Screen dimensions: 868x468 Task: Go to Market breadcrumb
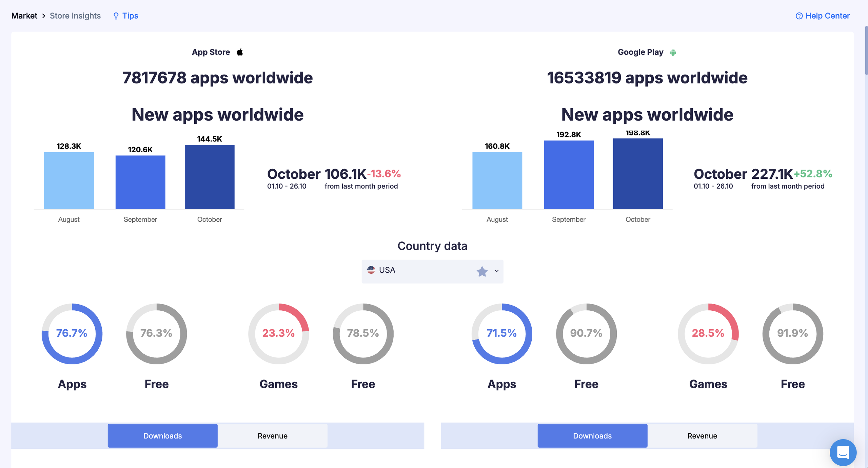pyautogui.click(x=24, y=16)
